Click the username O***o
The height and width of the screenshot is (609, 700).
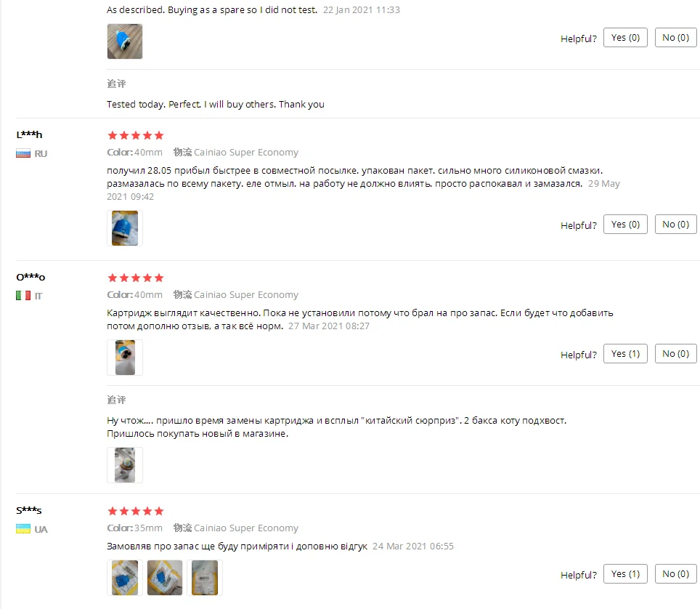[x=30, y=277]
